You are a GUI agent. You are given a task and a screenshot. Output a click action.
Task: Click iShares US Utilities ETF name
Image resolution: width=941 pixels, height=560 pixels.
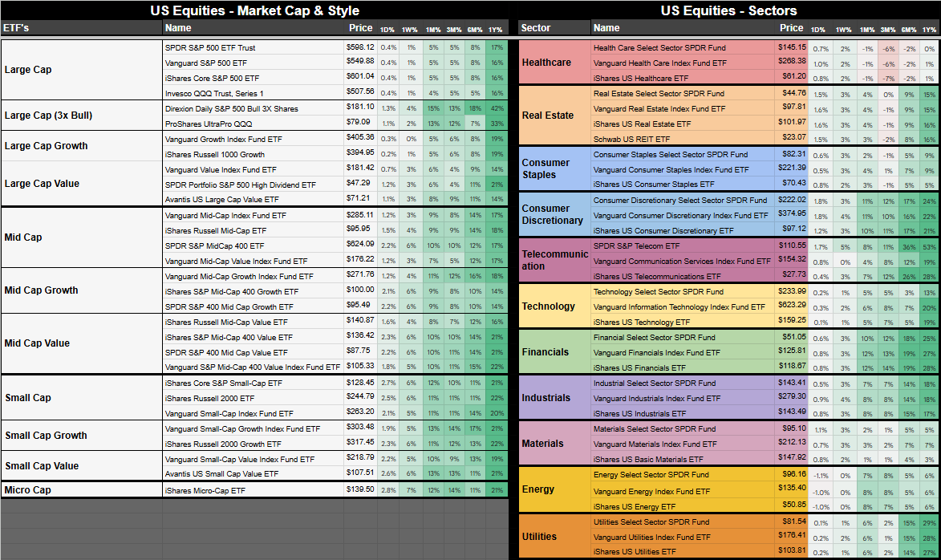click(x=635, y=552)
